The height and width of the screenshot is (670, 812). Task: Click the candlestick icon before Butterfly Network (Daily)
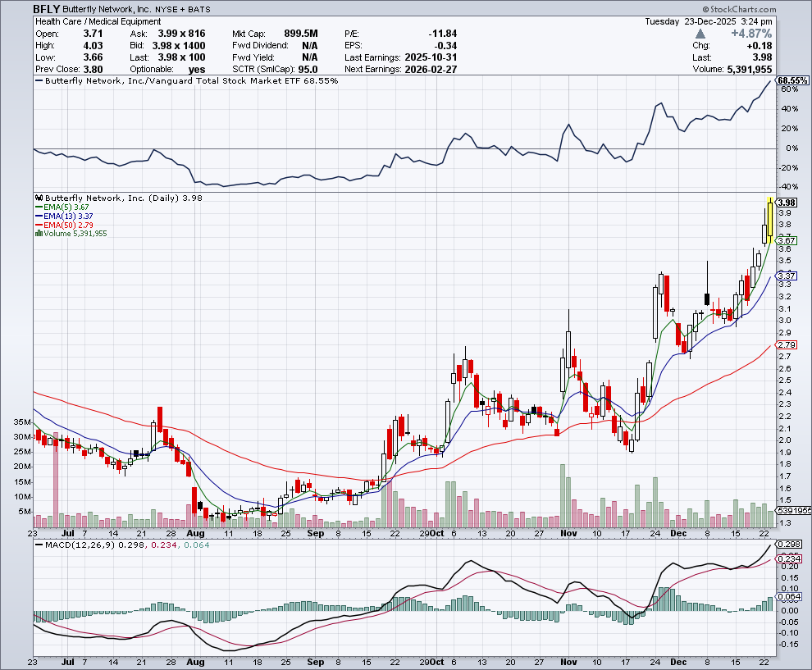click(x=39, y=198)
